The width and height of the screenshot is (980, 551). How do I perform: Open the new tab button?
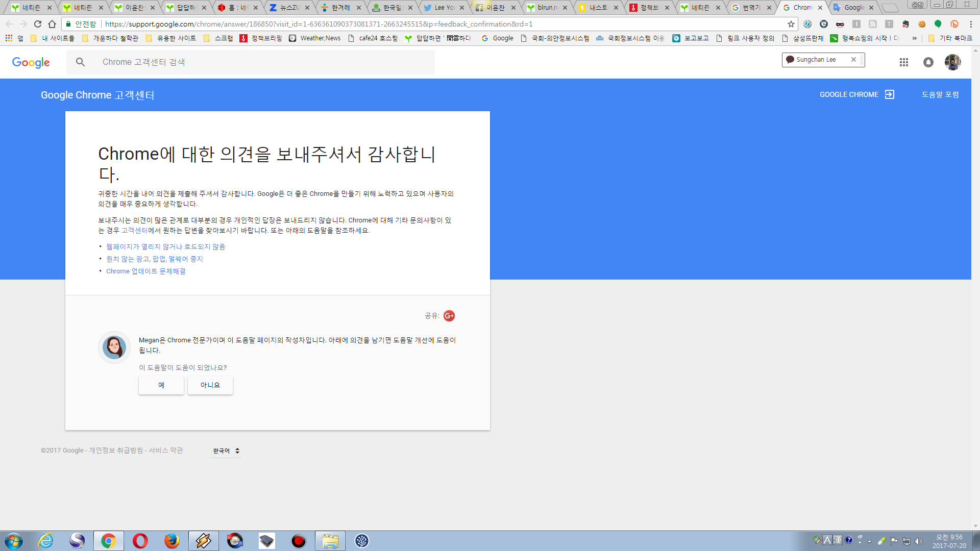point(890,8)
